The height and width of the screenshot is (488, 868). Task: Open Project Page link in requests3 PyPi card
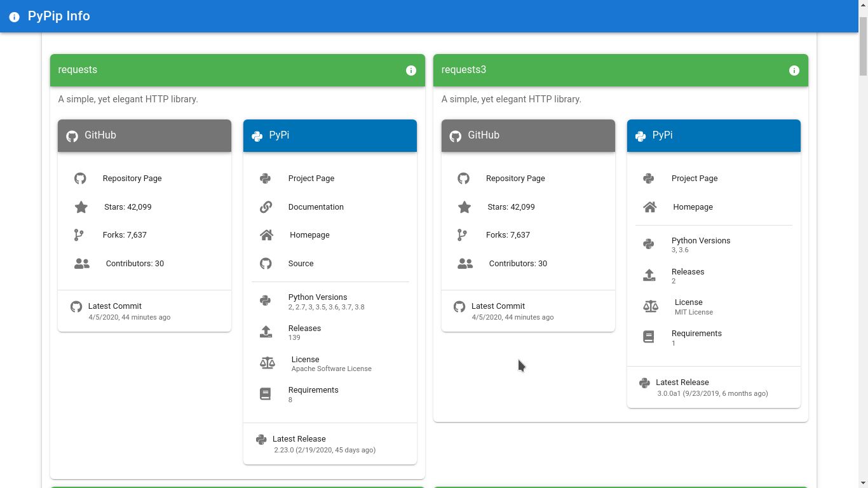695,179
